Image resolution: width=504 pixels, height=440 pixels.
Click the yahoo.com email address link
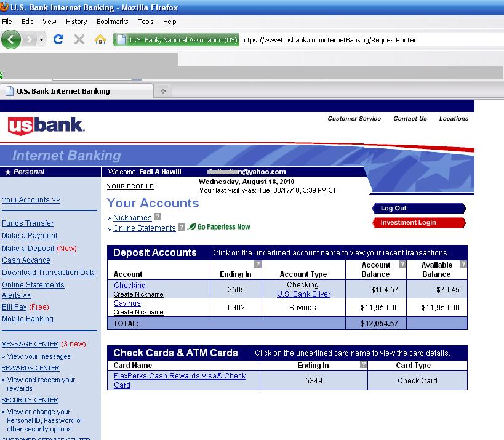coord(247,172)
